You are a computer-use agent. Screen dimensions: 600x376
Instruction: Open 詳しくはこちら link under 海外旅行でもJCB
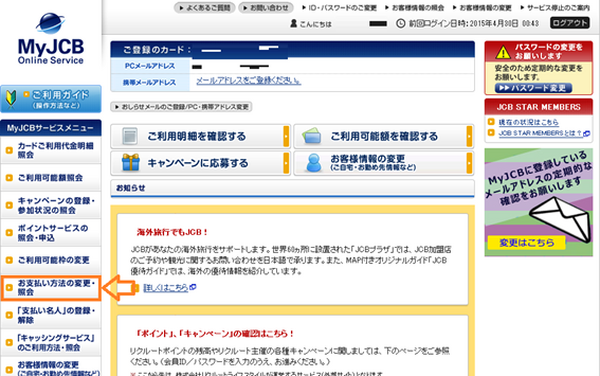click(166, 288)
